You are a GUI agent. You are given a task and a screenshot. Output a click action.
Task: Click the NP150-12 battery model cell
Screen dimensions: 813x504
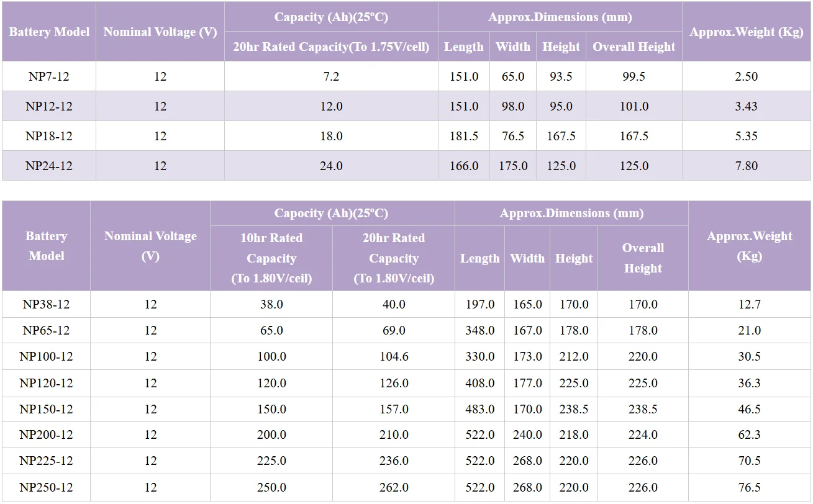(x=46, y=409)
